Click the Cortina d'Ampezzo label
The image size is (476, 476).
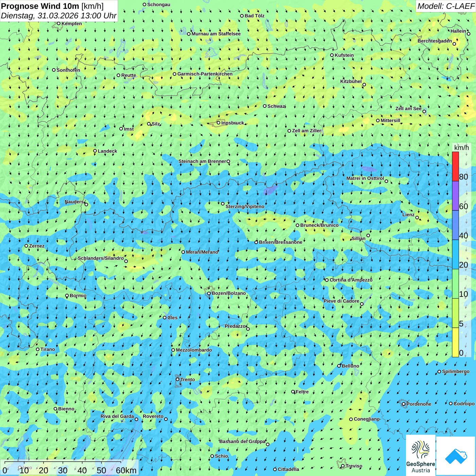coord(351,280)
